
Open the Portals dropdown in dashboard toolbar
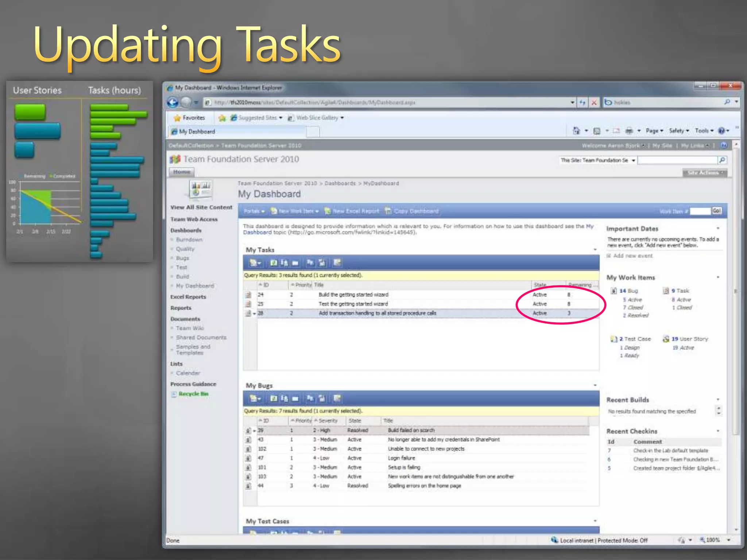[254, 211]
